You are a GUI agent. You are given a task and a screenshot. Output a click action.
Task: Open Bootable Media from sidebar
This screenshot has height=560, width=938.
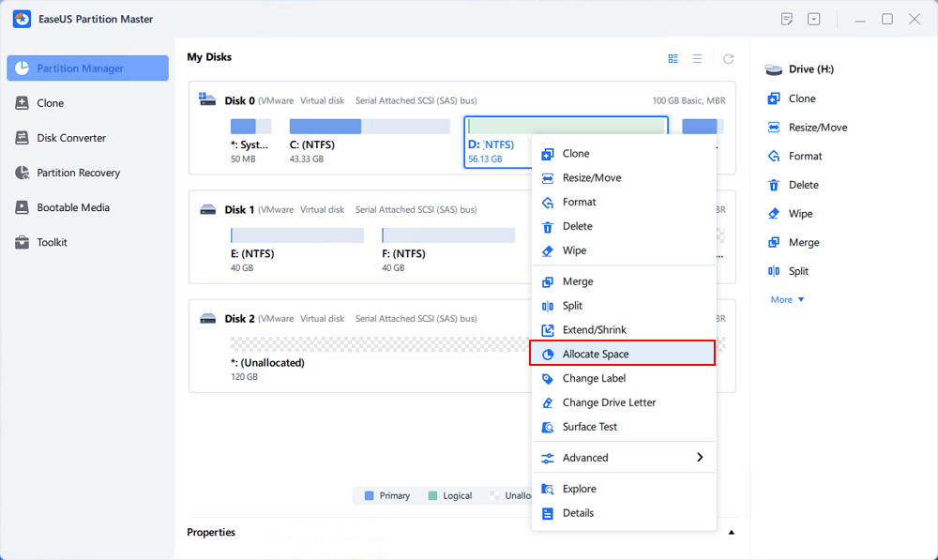pyautogui.click(x=72, y=207)
